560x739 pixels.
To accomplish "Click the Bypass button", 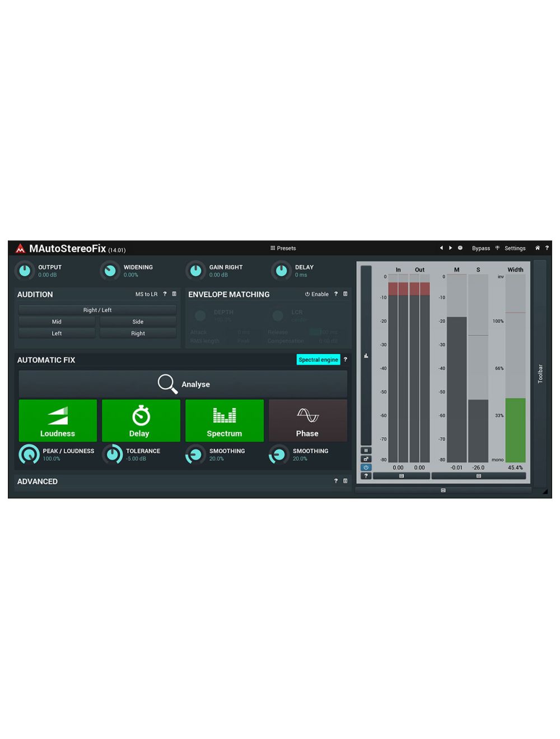I will point(480,248).
